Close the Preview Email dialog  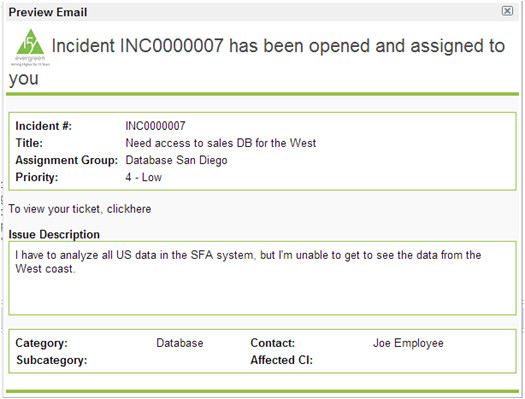[507, 11]
